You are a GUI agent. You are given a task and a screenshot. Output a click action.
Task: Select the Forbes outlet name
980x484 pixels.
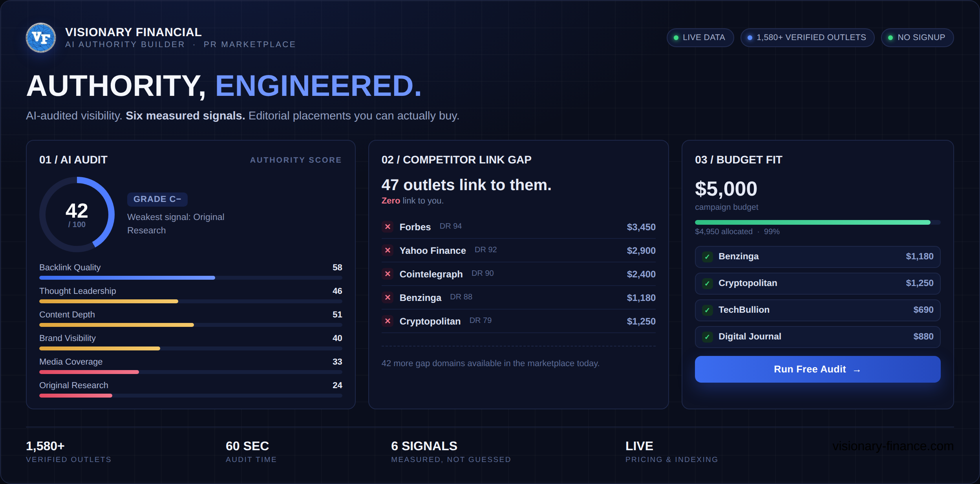click(415, 227)
